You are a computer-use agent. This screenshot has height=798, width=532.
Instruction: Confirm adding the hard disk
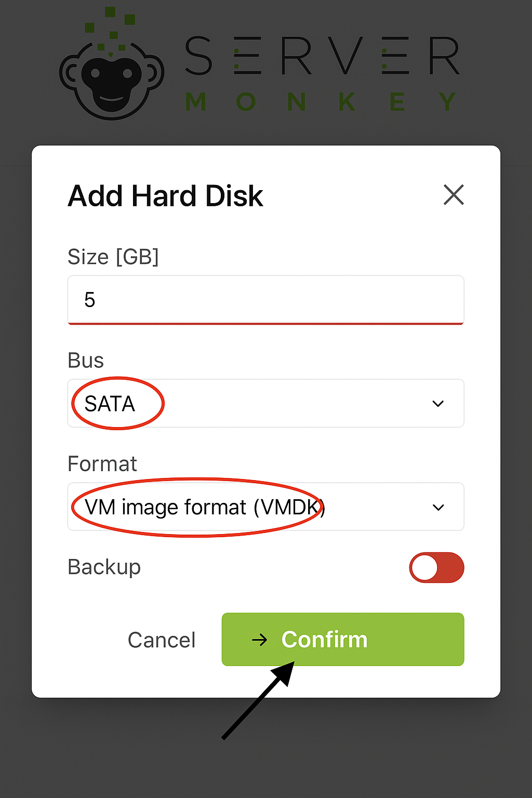point(343,639)
